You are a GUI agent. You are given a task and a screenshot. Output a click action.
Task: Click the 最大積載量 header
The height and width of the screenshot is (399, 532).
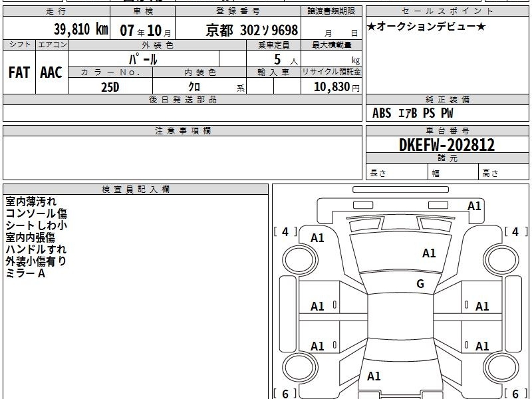pos(331,45)
